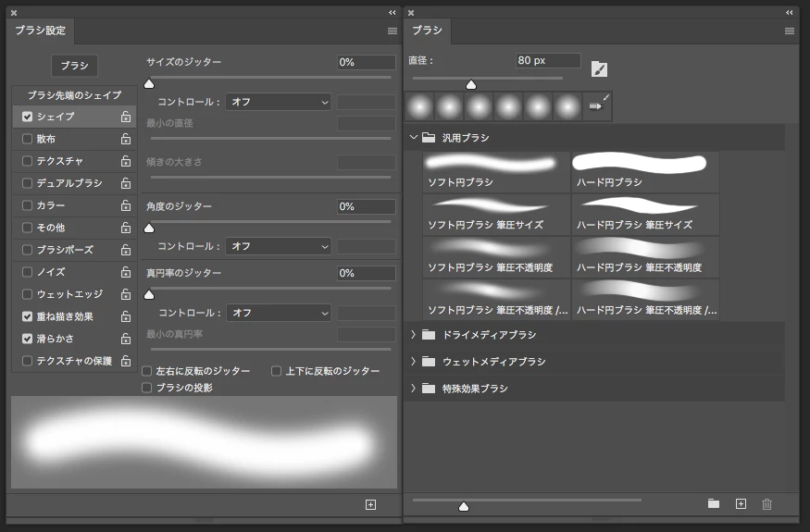Close the ブラシ設定 panel with X
Screen dimensions: 810x532
click(x=14, y=13)
